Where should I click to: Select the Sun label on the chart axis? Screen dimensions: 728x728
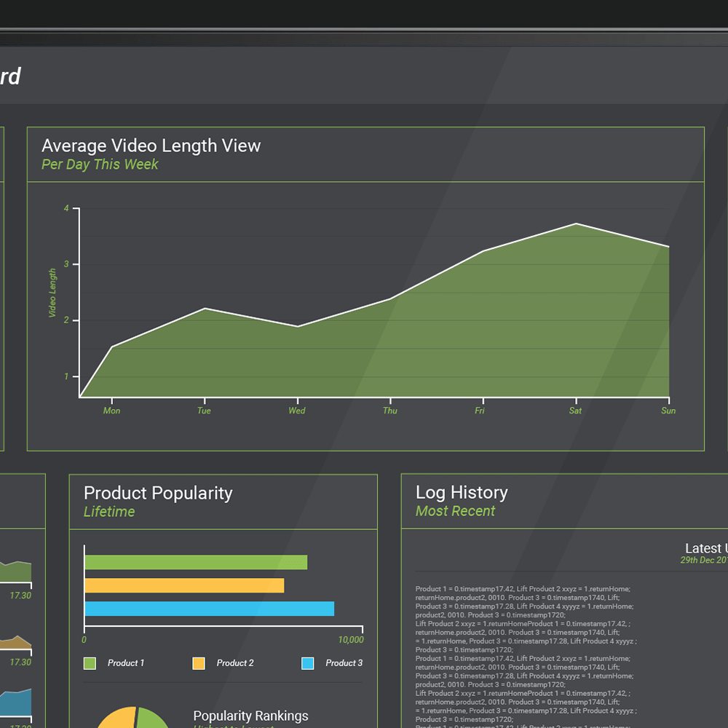[x=668, y=411]
